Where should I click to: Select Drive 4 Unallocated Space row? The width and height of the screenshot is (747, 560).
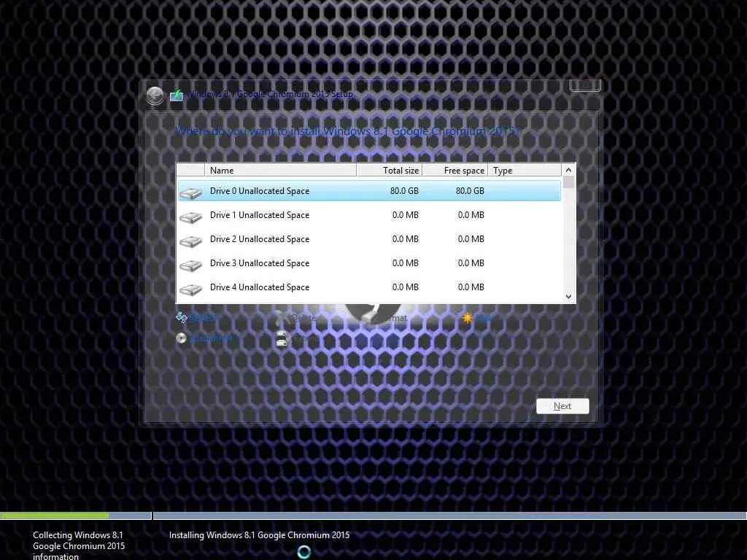tap(369, 287)
